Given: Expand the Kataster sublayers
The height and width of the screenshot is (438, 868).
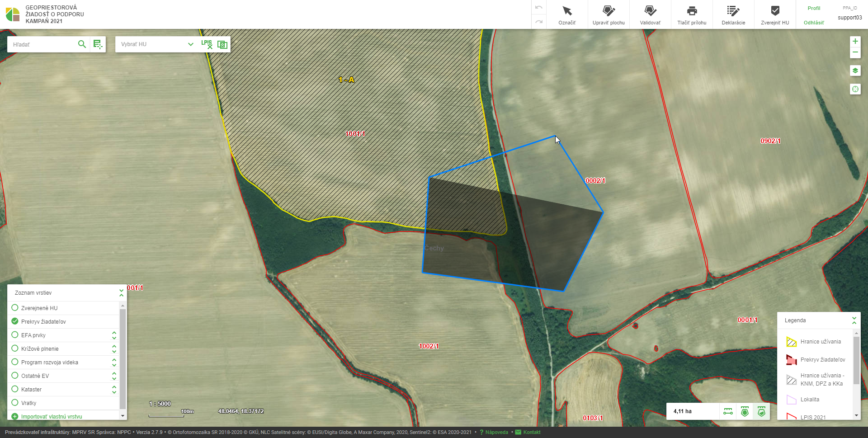Looking at the screenshot, I should pos(114,389).
